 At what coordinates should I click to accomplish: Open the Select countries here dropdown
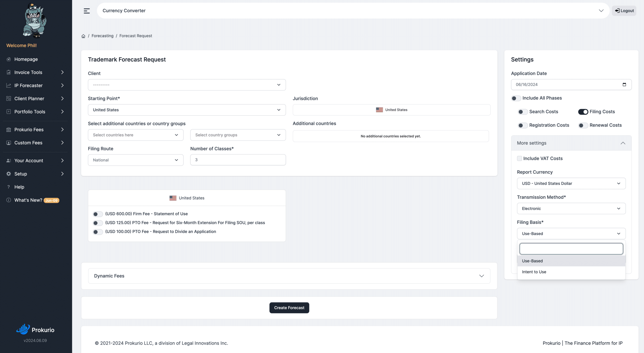point(136,135)
